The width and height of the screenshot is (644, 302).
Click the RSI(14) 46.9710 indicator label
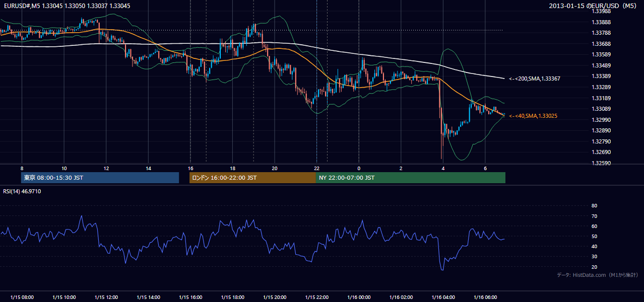tap(22, 191)
